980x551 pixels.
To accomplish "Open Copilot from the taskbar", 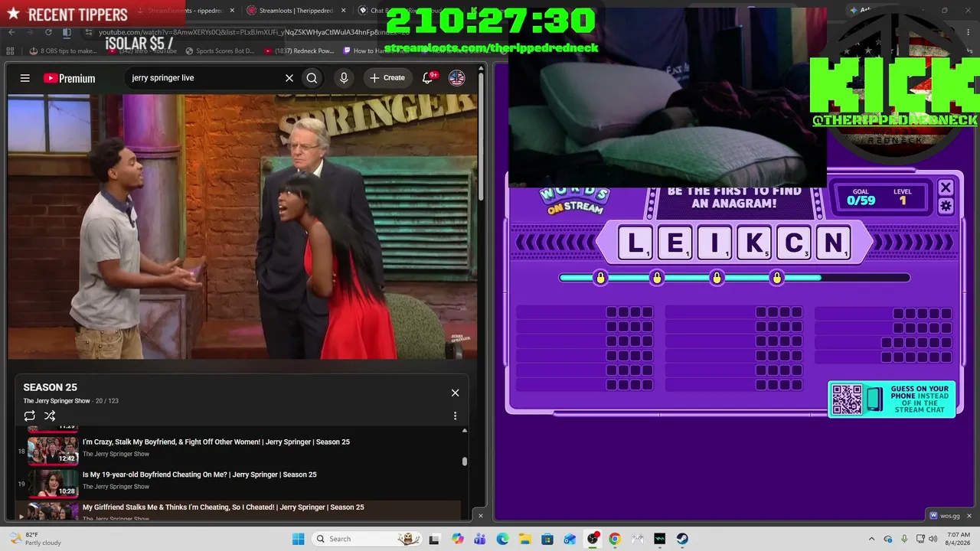I will [458, 539].
